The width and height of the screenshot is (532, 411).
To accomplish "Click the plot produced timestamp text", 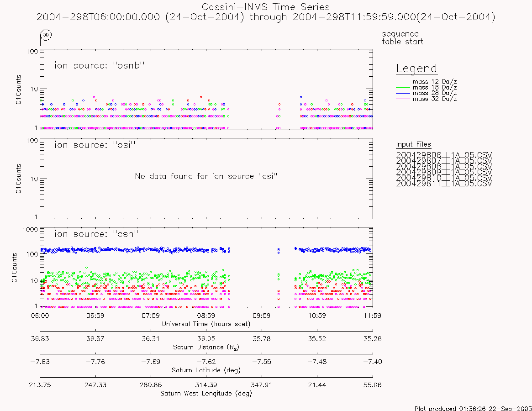I will tap(473, 408).
